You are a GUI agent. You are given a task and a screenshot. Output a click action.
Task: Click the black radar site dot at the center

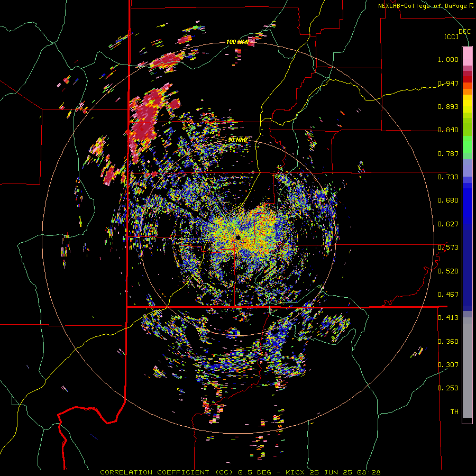coord(238,237)
